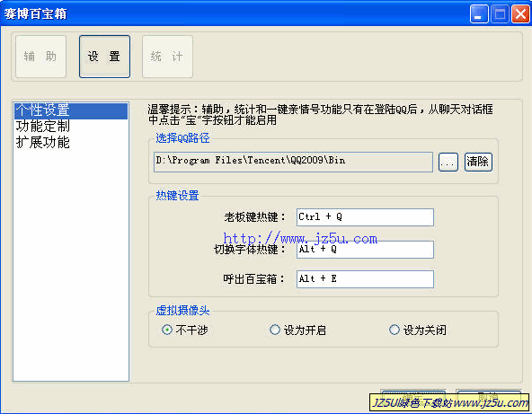Switch to the 统计 tab
532x414 pixels.
[168, 57]
